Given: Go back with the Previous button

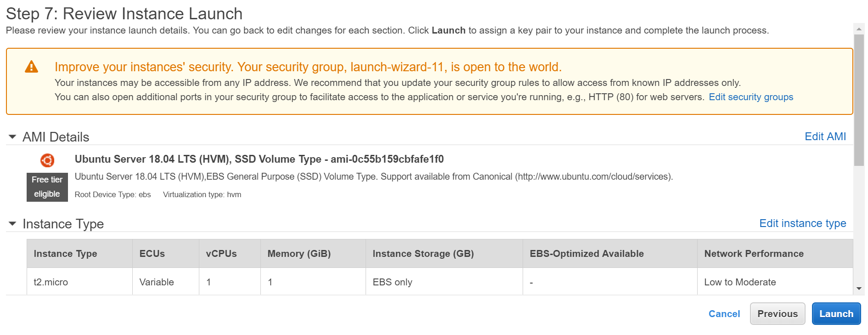Looking at the screenshot, I should tap(778, 314).
